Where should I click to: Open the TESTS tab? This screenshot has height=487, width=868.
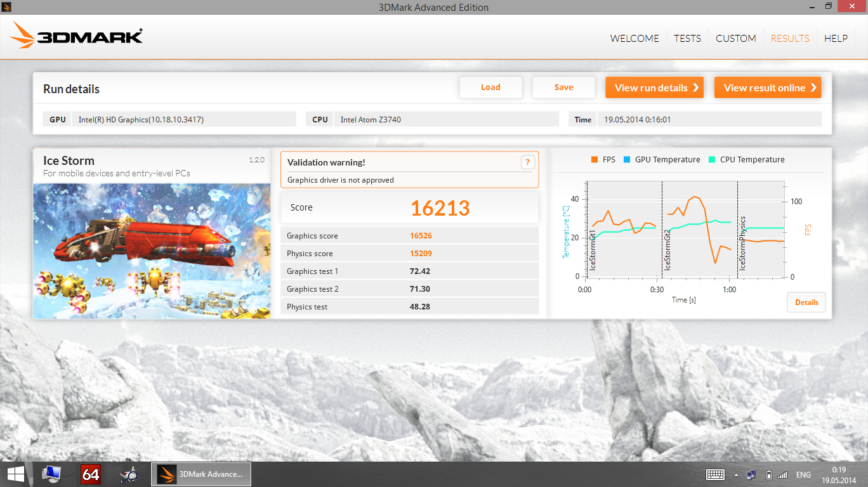pyautogui.click(x=687, y=38)
